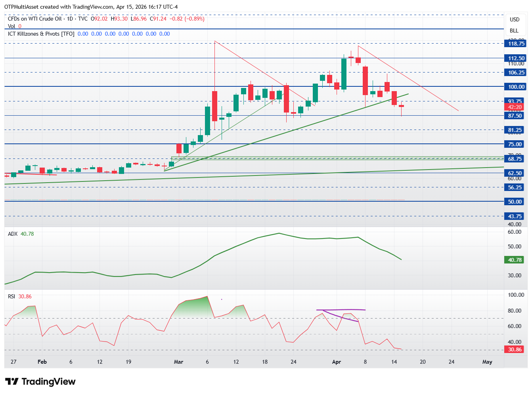Click the Apr label on time axis
532x395 pixels.
[337, 362]
